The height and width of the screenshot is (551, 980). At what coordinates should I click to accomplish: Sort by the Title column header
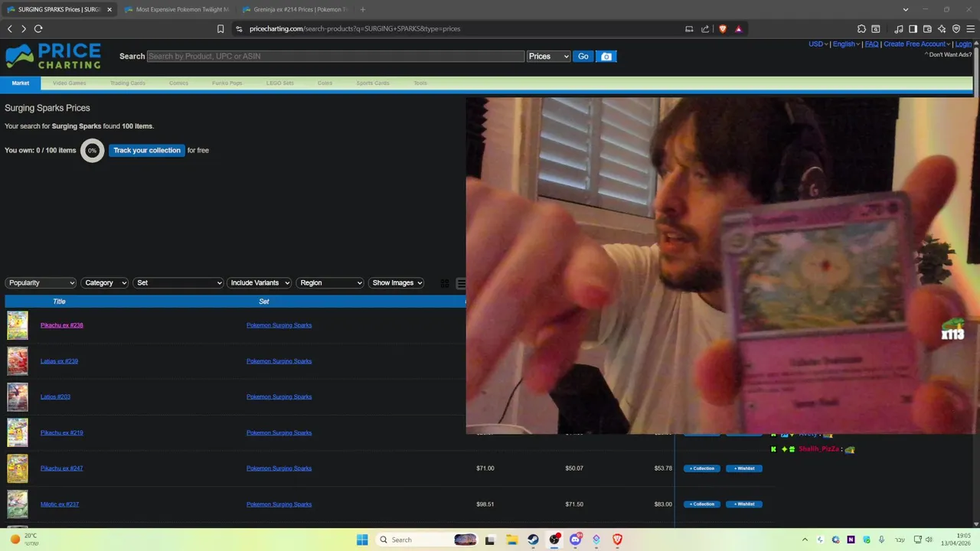click(59, 302)
